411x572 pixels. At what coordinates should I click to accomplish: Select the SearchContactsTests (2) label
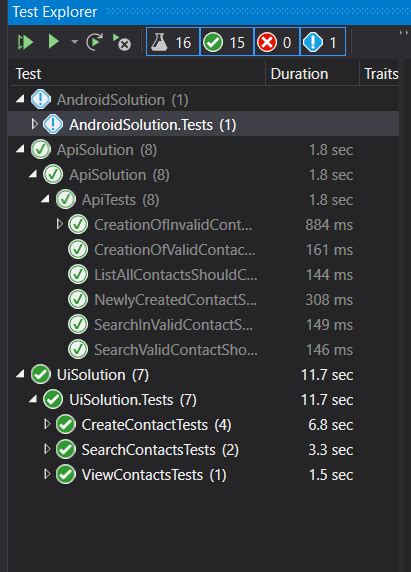(160, 450)
